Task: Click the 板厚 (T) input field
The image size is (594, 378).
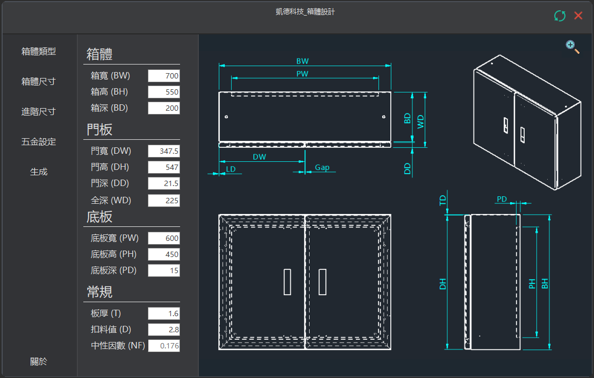Action: tap(164, 313)
